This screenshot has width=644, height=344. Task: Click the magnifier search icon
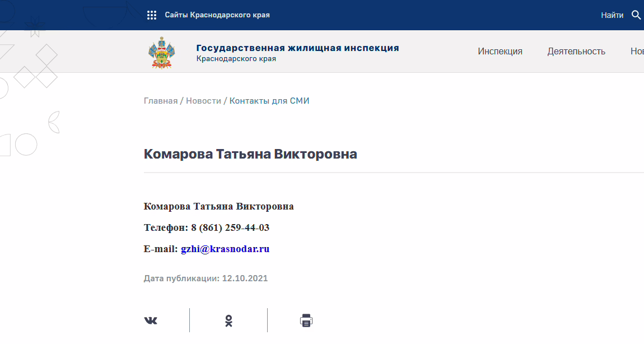click(636, 15)
